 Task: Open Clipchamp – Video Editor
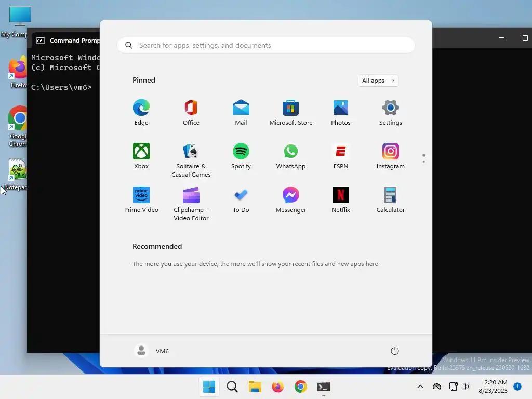pos(191,204)
